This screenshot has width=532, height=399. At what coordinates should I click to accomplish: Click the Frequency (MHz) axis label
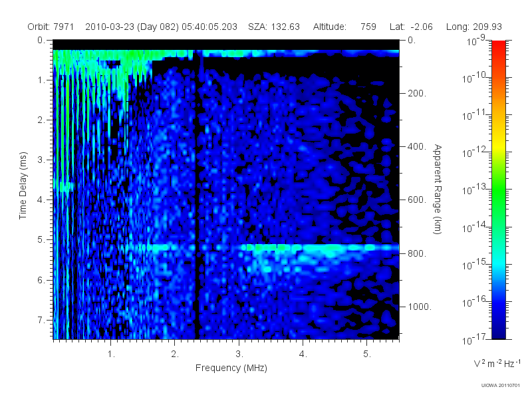pyautogui.click(x=231, y=368)
